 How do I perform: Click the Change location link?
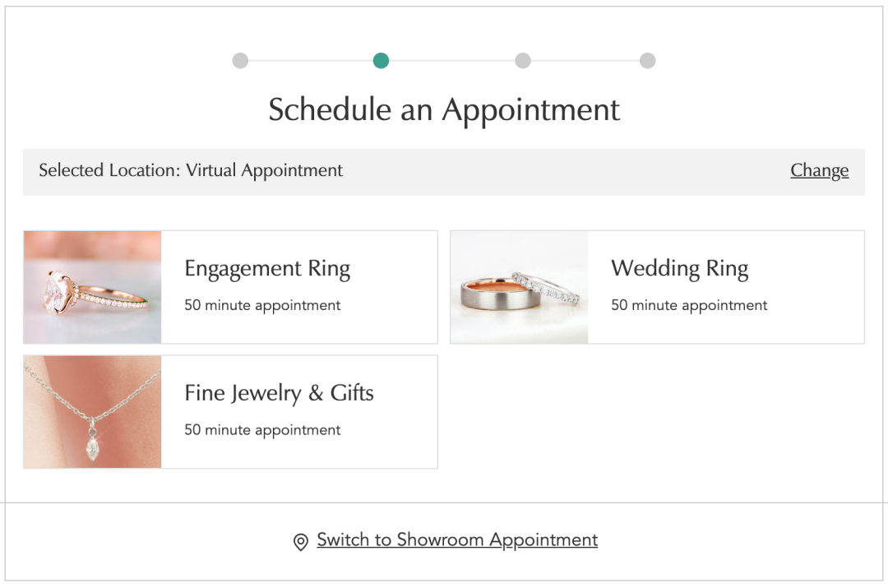(819, 170)
